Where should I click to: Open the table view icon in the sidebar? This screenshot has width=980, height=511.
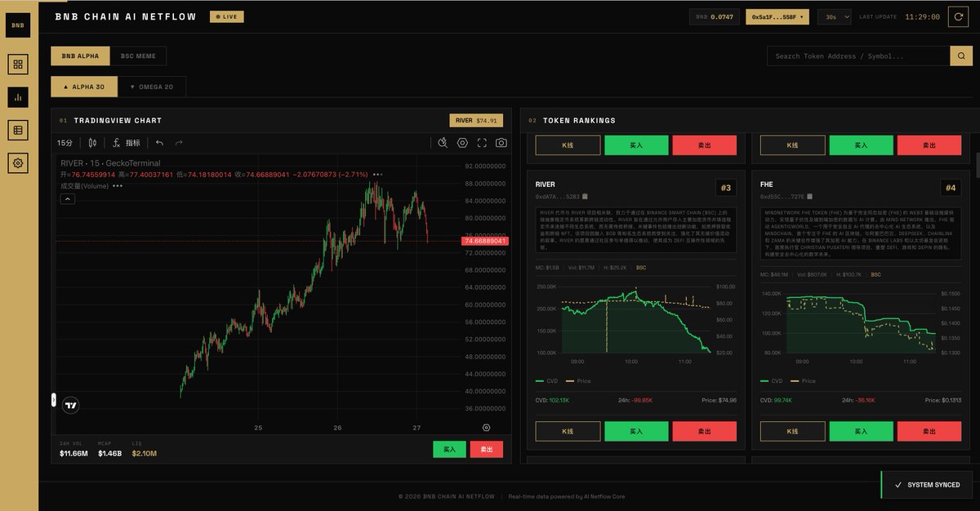18,130
